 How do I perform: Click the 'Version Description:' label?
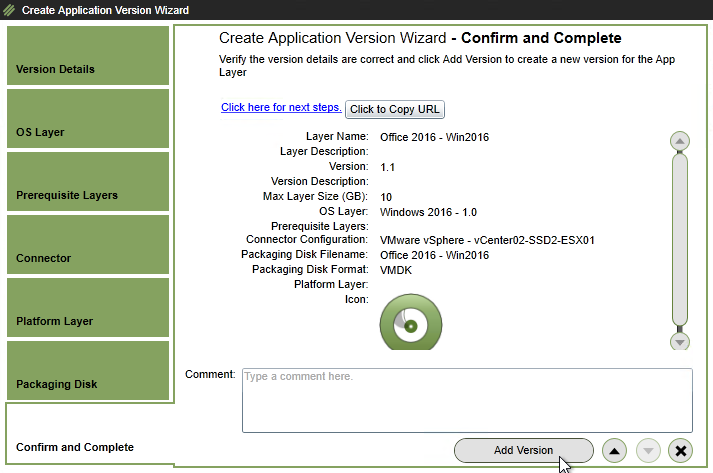pyautogui.click(x=320, y=181)
